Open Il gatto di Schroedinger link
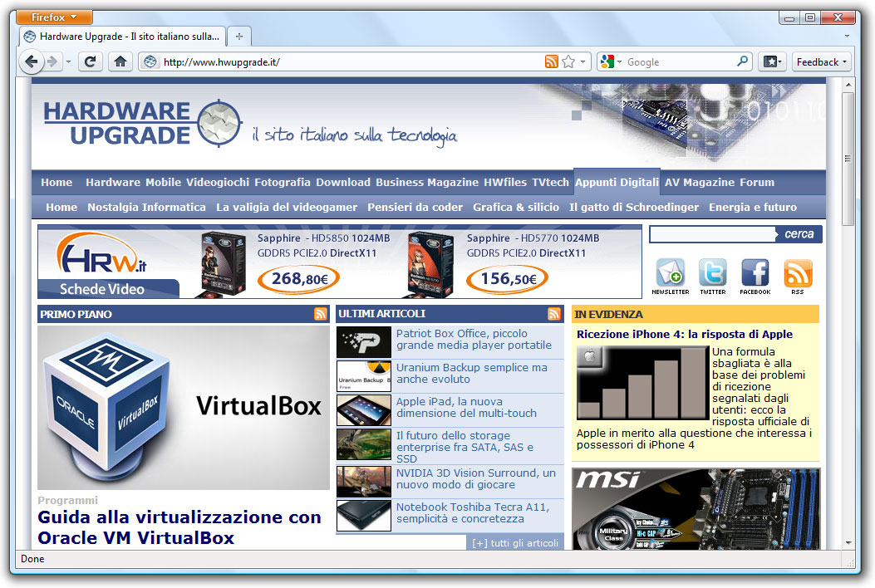Screen dimensions: 875x588 point(633,207)
